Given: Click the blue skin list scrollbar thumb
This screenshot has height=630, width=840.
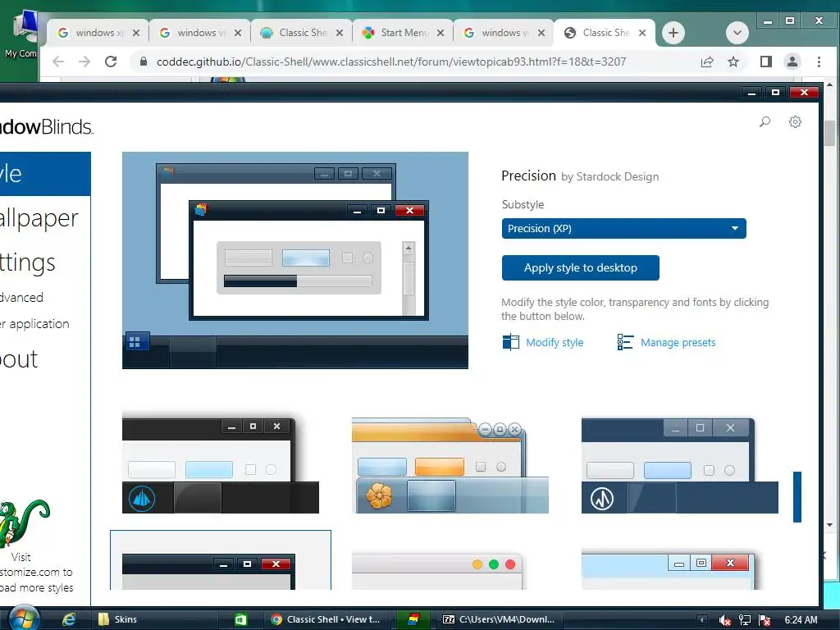Looking at the screenshot, I should 797,496.
